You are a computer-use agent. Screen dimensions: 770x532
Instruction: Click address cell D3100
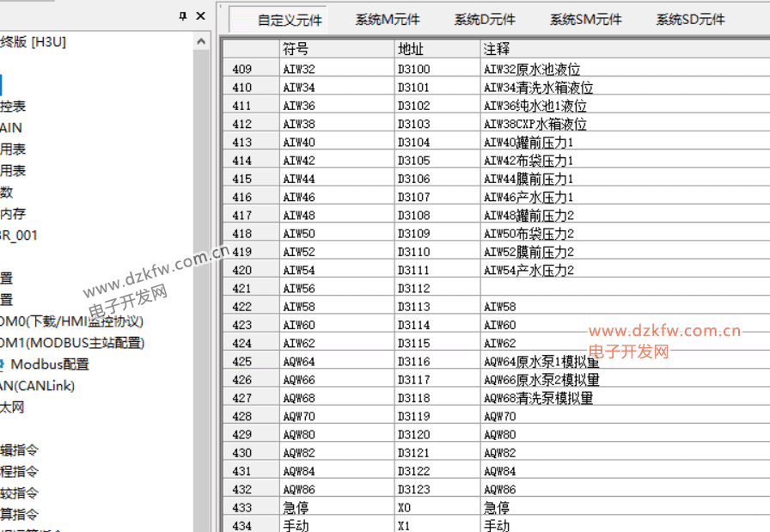tap(437, 70)
